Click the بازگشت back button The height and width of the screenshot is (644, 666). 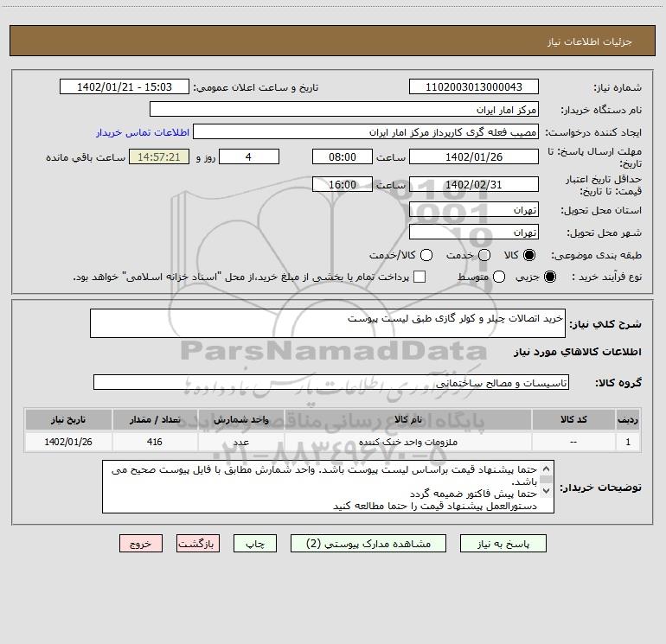pyautogui.click(x=198, y=544)
